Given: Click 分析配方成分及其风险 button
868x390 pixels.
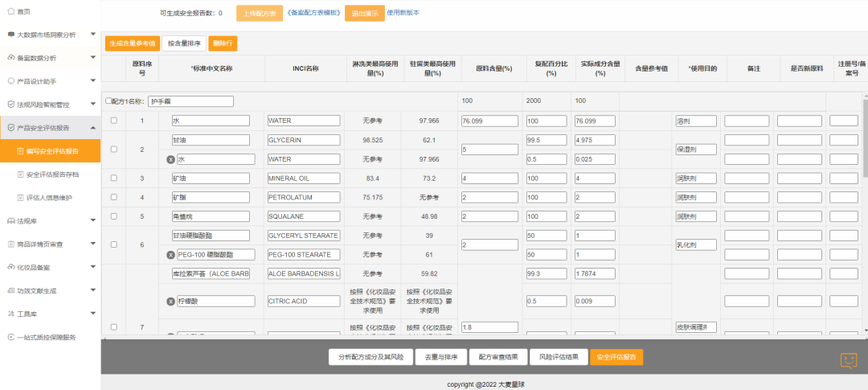Looking at the screenshot, I should 371,357.
